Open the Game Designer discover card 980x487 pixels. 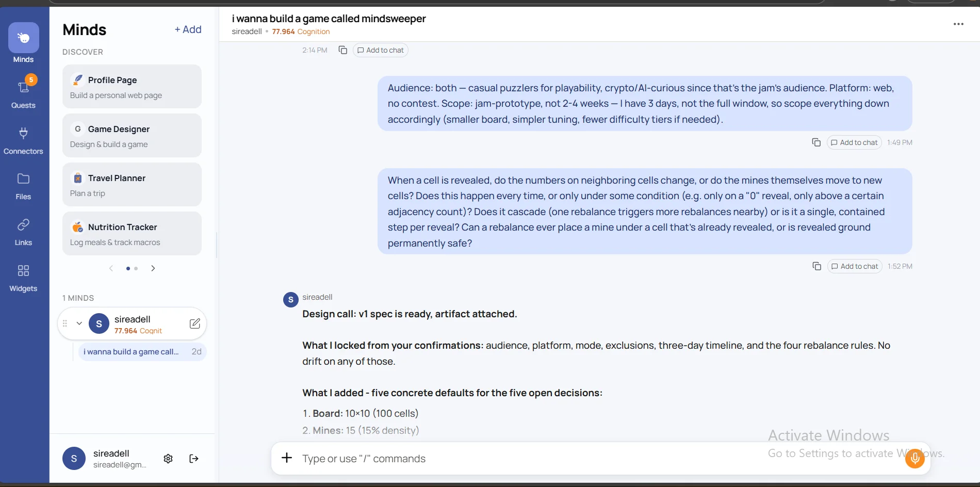click(132, 136)
